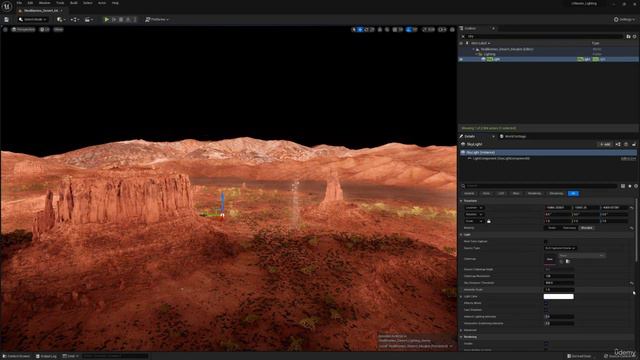Toggle Visible checkbox under Rendering
Viewport: 640px width, 360px height.
pos(546,344)
